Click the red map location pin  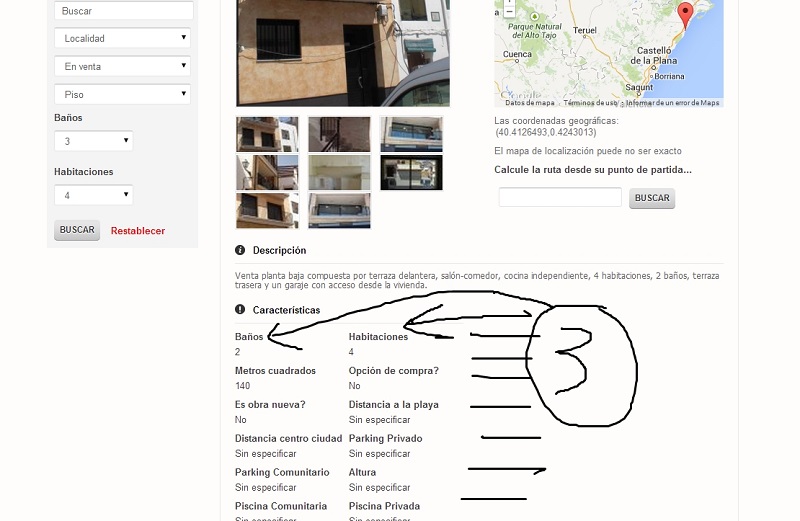[685, 13]
